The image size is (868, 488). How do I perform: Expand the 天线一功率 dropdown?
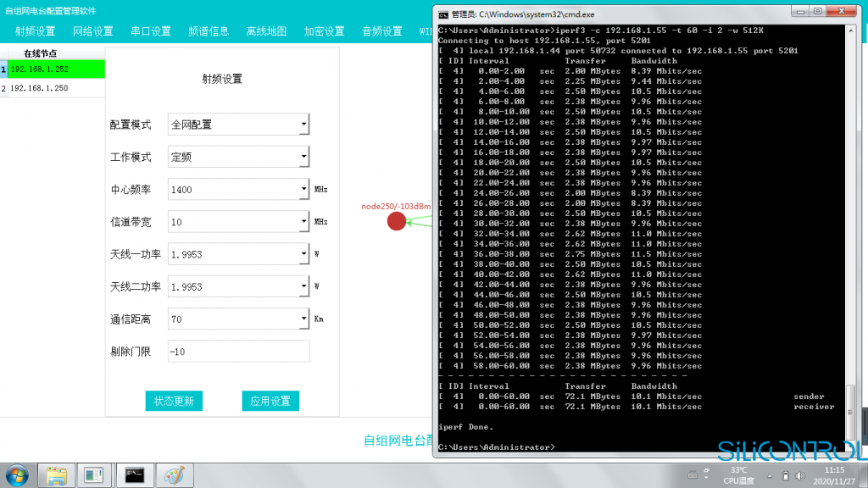[303, 254]
